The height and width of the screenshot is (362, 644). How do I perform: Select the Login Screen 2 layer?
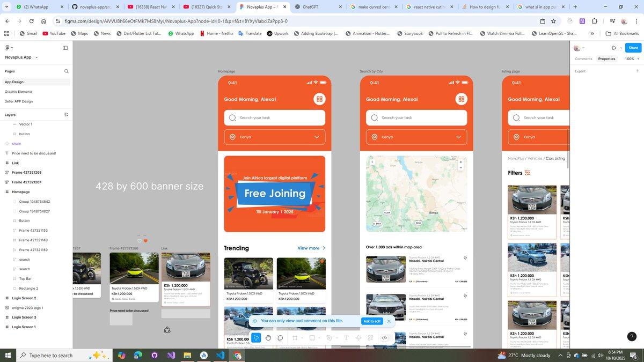[24, 298]
